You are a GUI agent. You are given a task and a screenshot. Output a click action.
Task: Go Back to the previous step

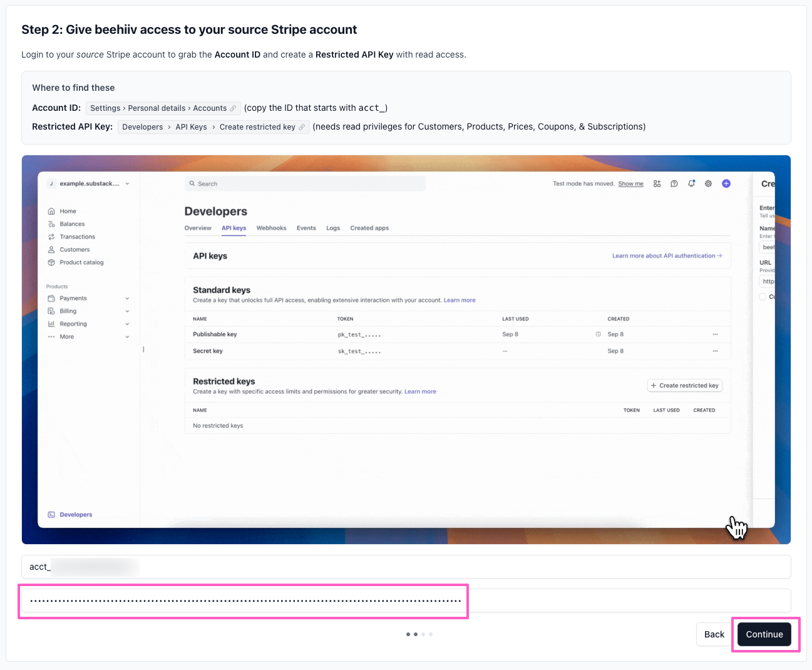714,634
